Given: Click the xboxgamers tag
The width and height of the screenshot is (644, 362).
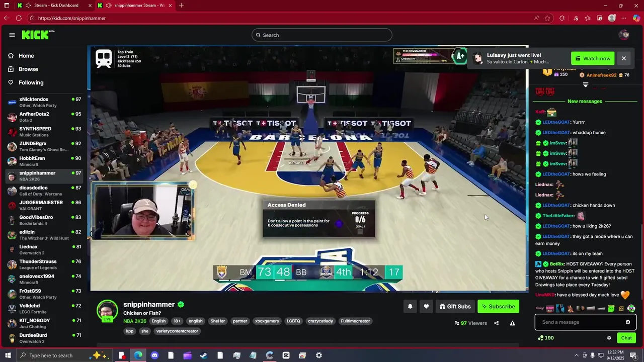Looking at the screenshot, I should [x=267, y=321].
